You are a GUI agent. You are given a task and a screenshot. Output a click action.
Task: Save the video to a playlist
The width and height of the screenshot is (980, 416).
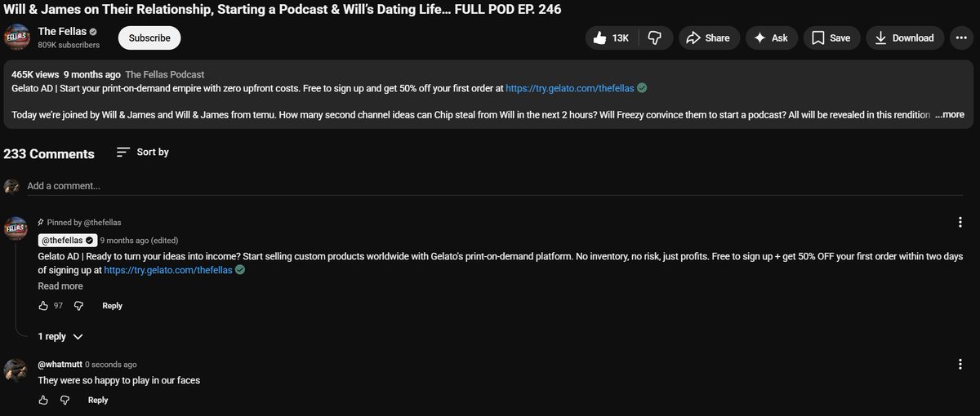click(x=831, y=38)
